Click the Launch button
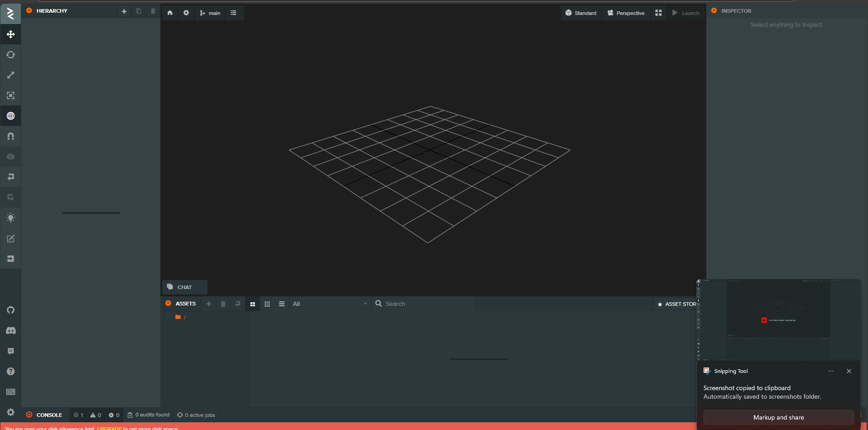 tap(686, 13)
